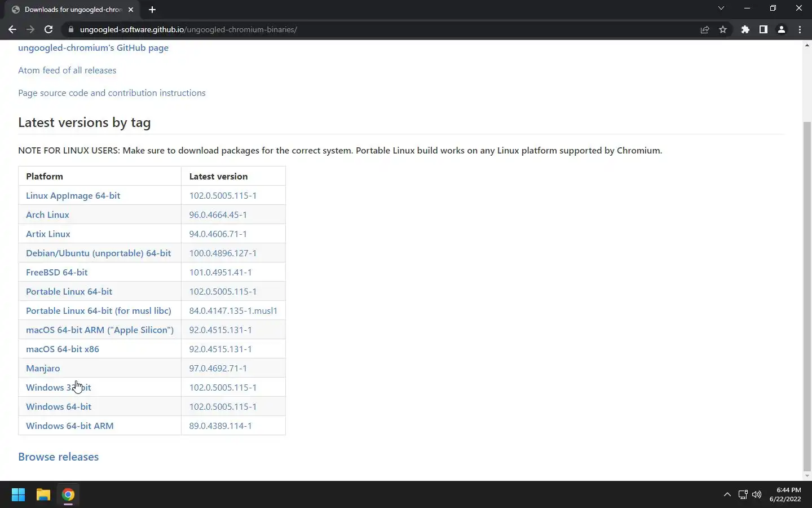
Task: Open the Extensions puzzle icon
Action: click(745, 29)
